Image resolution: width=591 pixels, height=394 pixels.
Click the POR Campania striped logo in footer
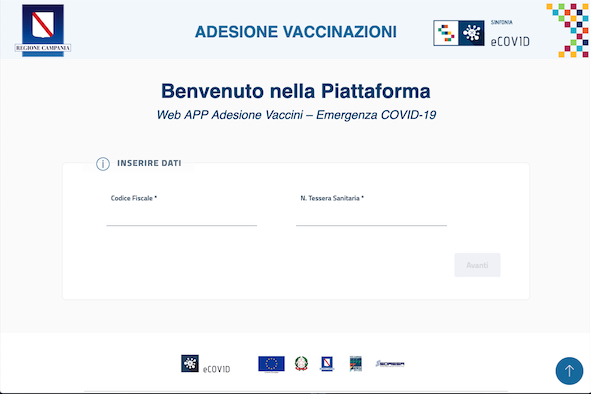(355, 364)
